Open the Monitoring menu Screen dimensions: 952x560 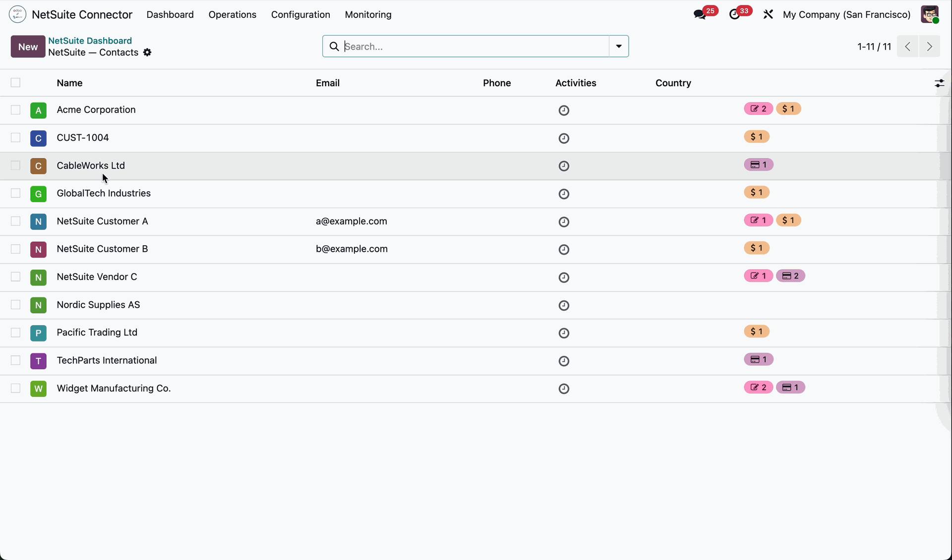coord(368,14)
